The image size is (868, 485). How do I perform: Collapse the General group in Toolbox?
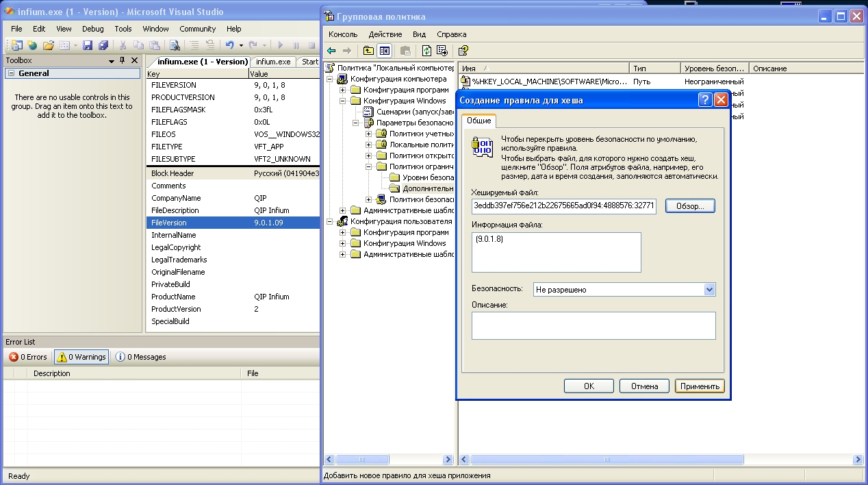pyautogui.click(x=11, y=73)
